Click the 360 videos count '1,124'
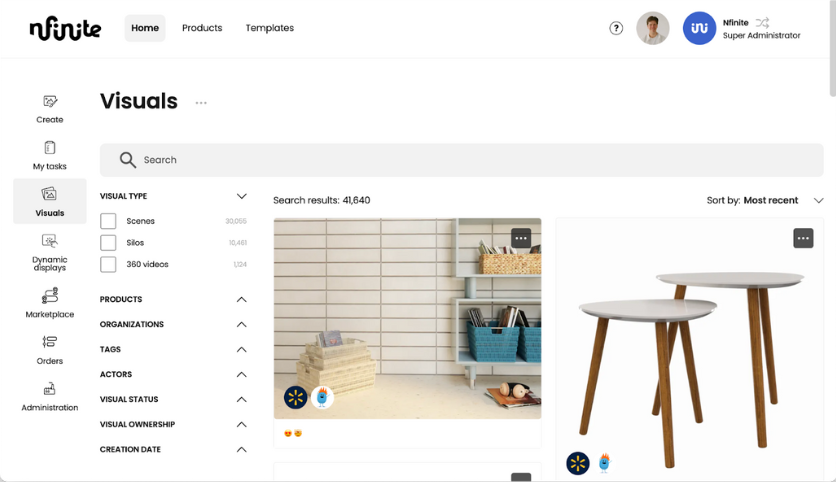 tap(240, 264)
